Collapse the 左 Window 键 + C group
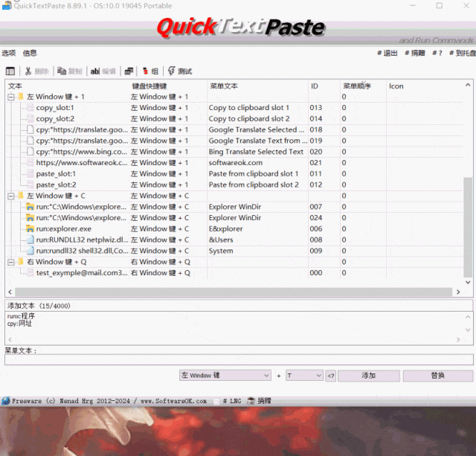Viewport: 476px width, 456px height. pyautogui.click(x=11, y=196)
